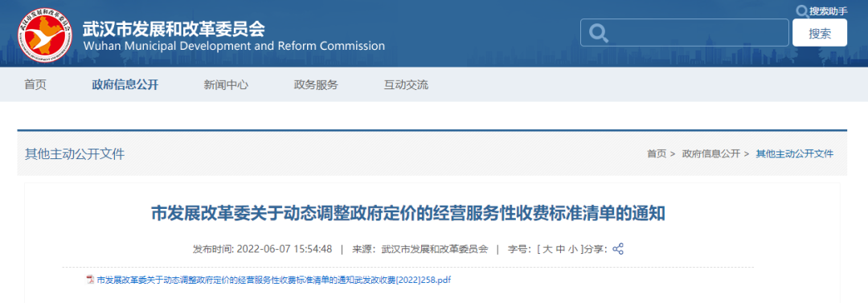Click the 搜索助手 magnifier icon
Screen dimensions: 868x303
pyautogui.click(x=801, y=10)
